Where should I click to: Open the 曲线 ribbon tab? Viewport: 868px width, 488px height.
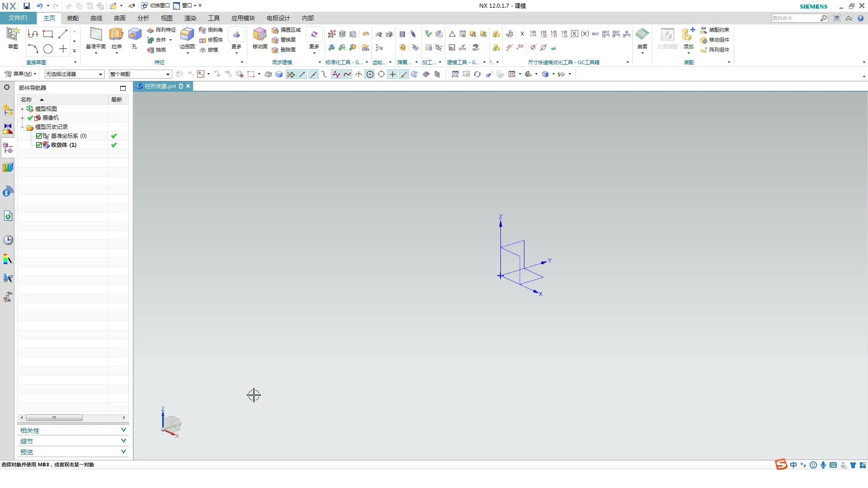[96, 18]
